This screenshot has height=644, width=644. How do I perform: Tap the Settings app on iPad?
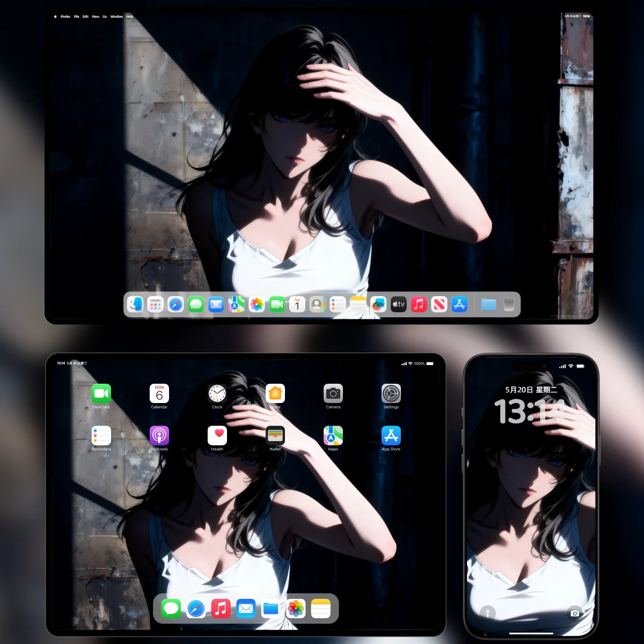pyautogui.click(x=391, y=394)
